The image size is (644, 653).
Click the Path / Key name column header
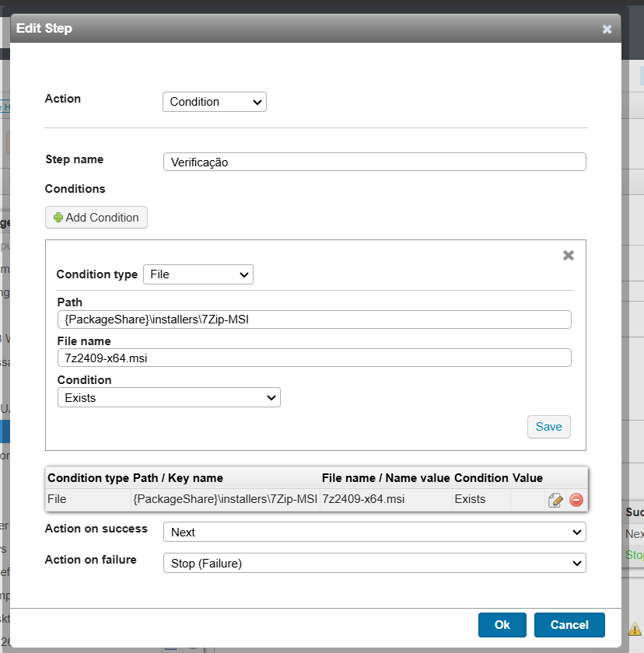click(178, 477)
